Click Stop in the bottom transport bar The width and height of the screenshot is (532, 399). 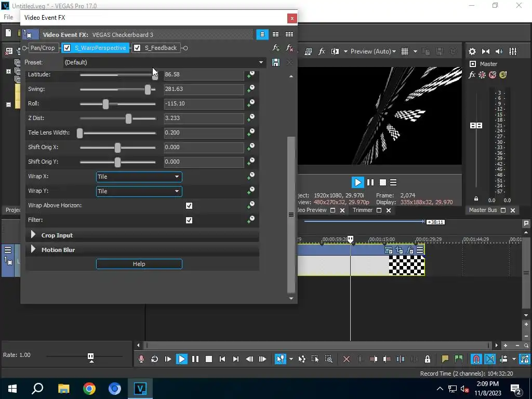click(209, 359)
